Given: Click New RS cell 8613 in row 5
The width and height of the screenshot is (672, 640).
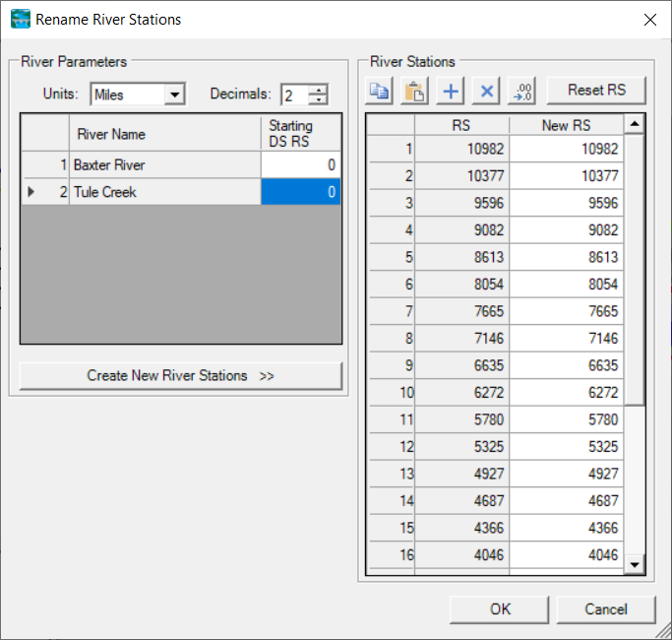Looking at the screenshot, I should 566,257.
